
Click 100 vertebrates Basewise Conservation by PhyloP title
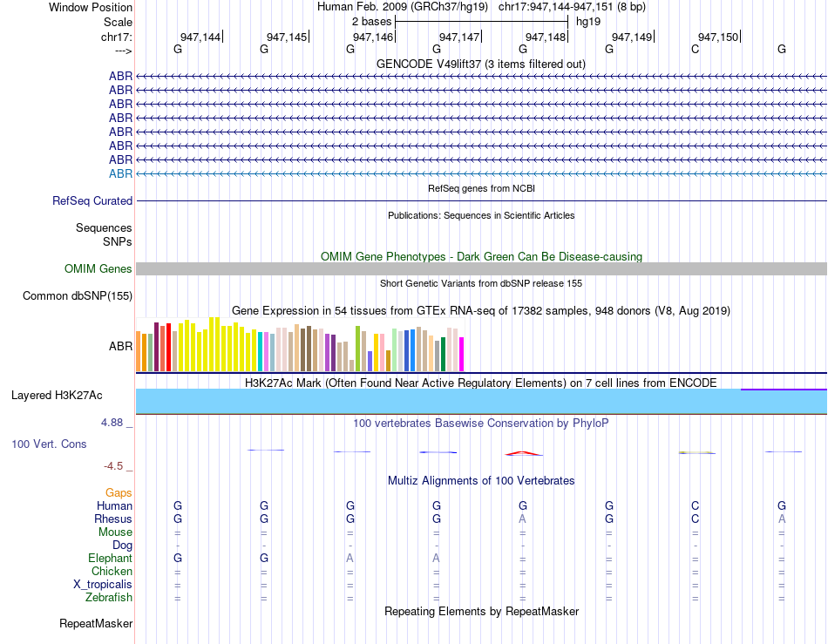480,423
